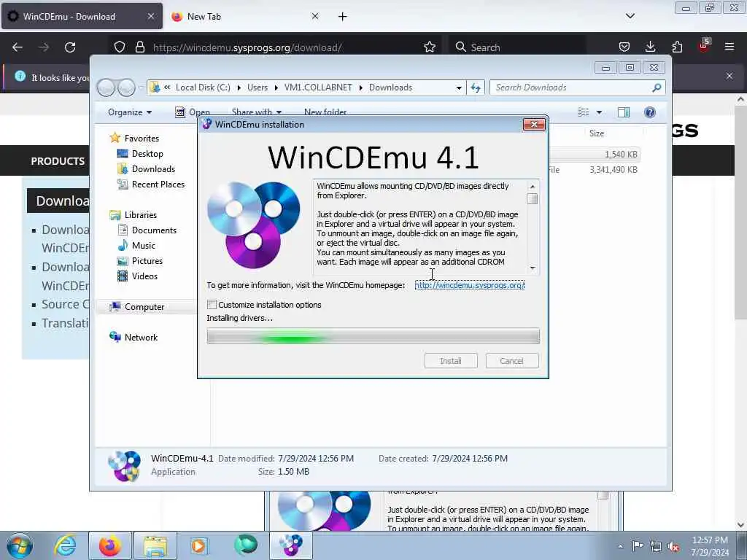This screenshot has width=747, height=560.
Task: Select Downloads under Favorites
Action: click(153, 169)
